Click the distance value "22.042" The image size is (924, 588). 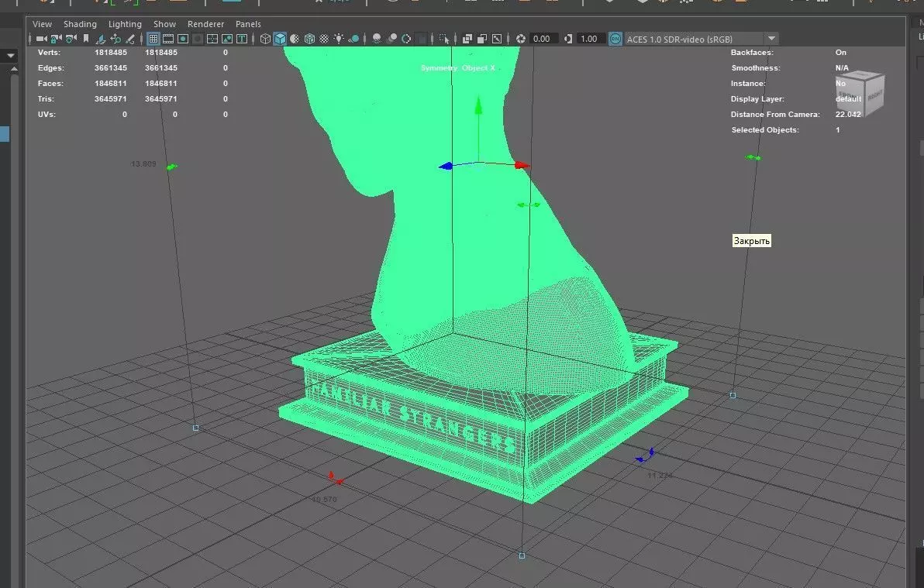point(848,115)
